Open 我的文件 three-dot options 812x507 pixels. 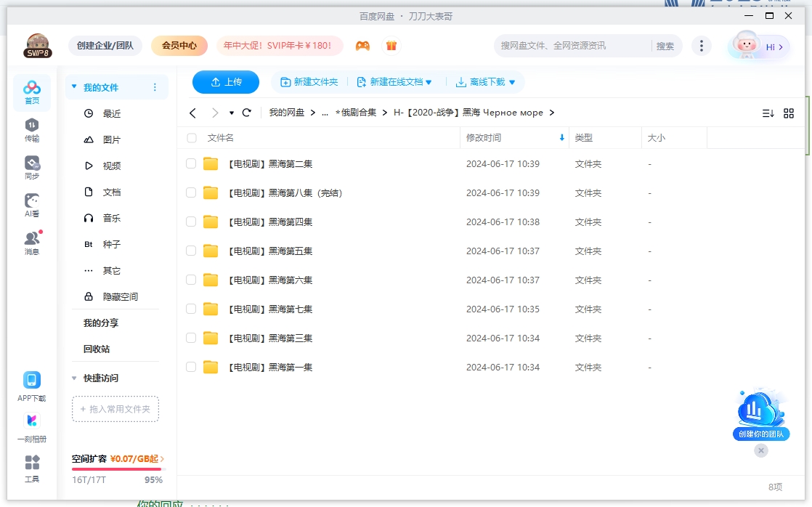click(x=155, y=87)
